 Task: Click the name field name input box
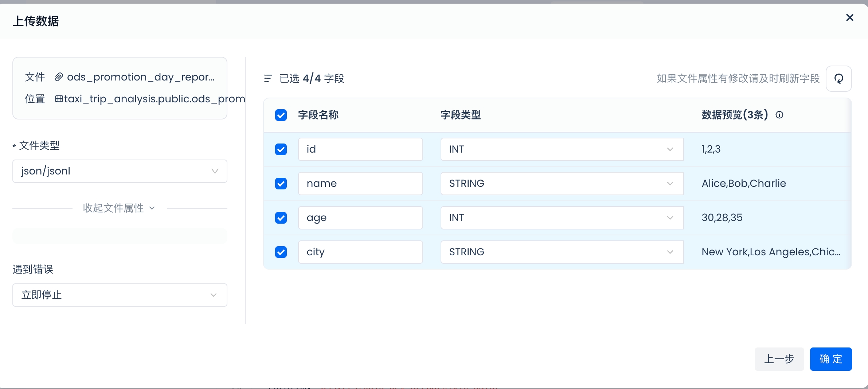(360, 184)
